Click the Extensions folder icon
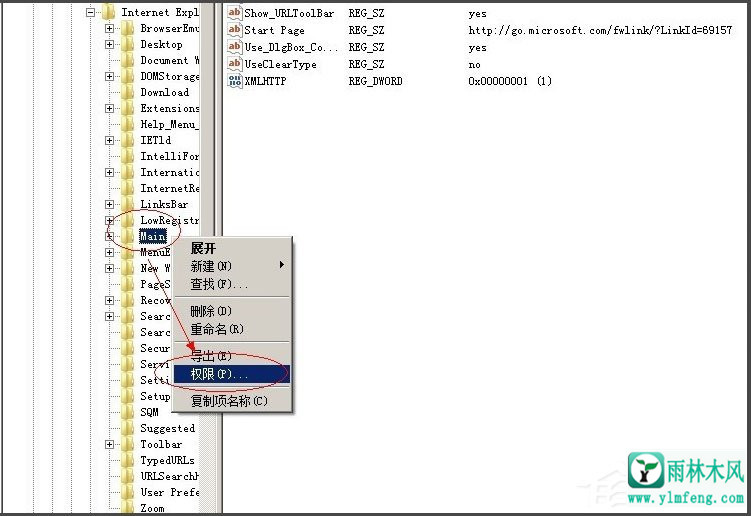This screenshot has width=751, height=516. [127, 109]
